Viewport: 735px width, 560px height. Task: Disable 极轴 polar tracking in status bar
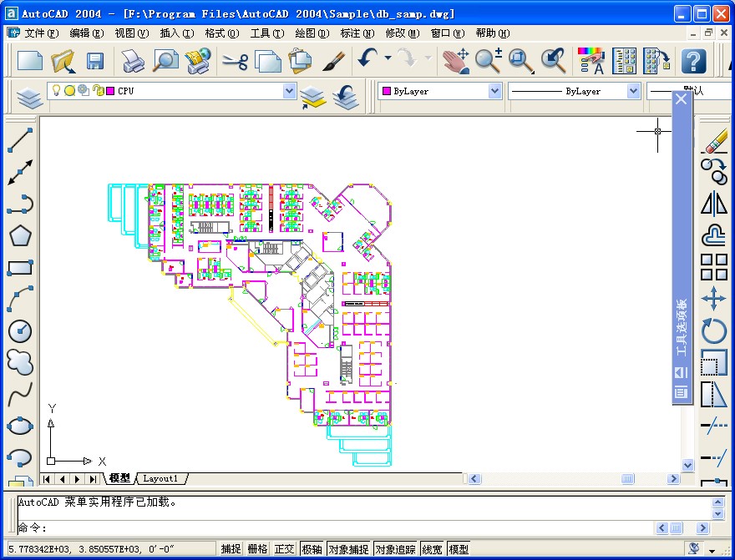click(x=312, y=549)
